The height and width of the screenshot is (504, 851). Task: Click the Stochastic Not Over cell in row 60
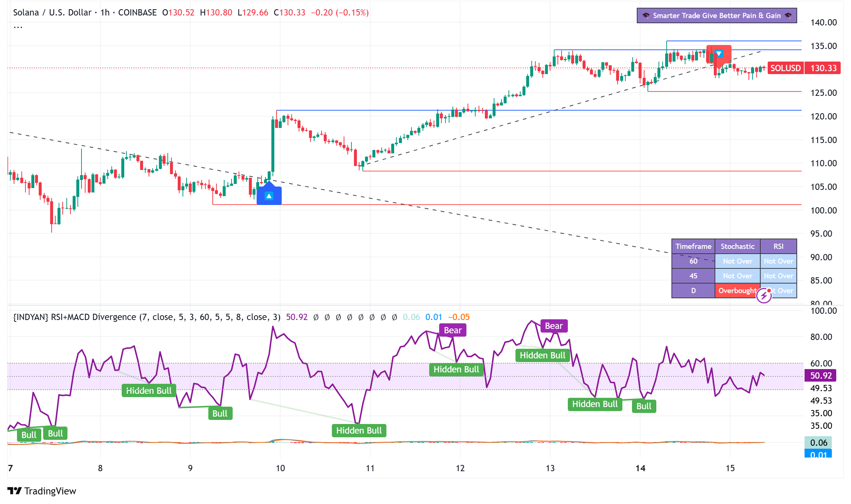point(737,261)
